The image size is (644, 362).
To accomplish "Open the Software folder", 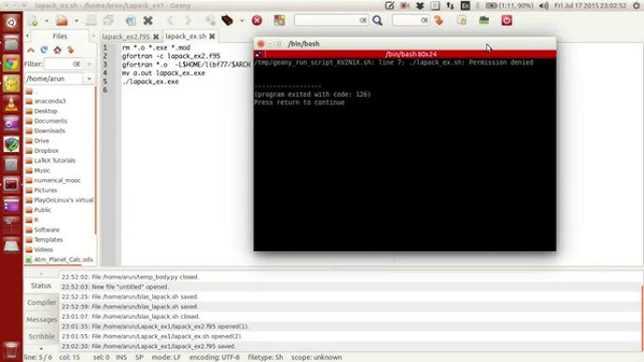I will 46,230.
